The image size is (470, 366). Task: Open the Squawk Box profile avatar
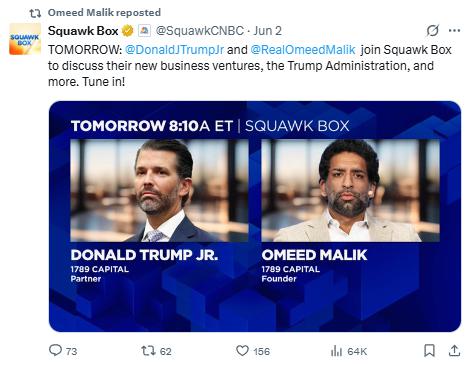[25, 39]
